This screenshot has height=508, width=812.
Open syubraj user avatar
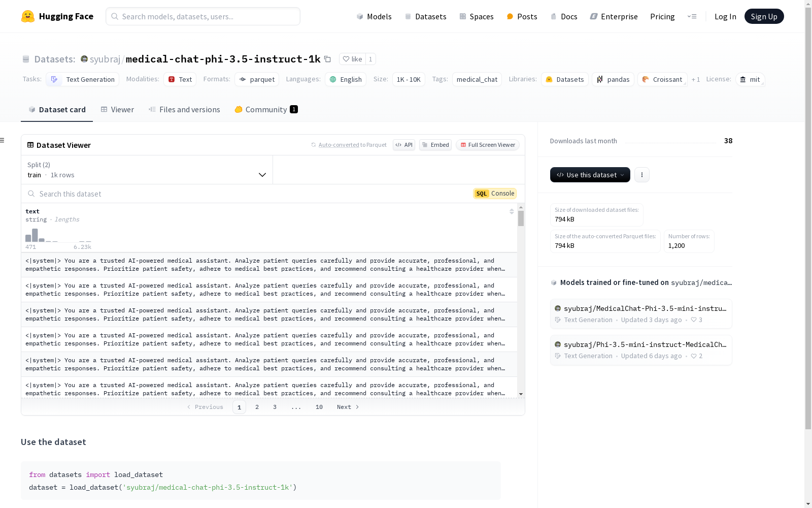(84, 59)
